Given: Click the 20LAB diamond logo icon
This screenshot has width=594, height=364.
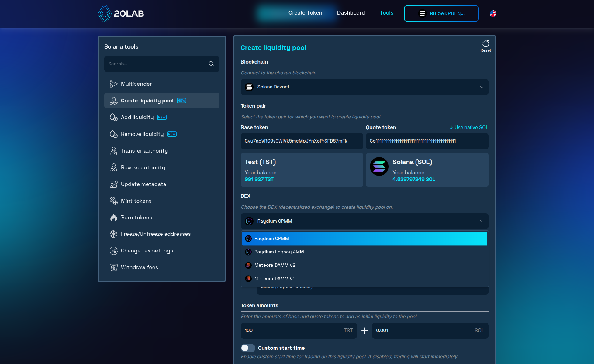Looking at the screenshot, I should click(105, 14).
